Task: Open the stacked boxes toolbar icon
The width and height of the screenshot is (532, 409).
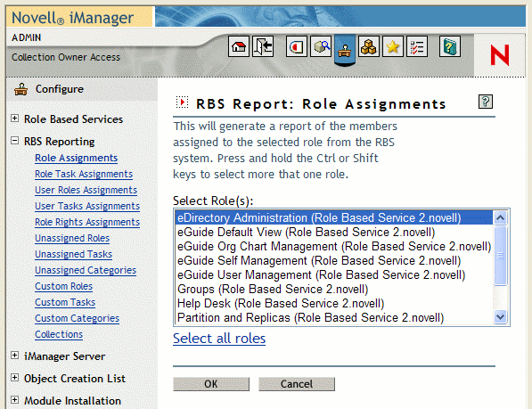Action: tap(369, 46)
